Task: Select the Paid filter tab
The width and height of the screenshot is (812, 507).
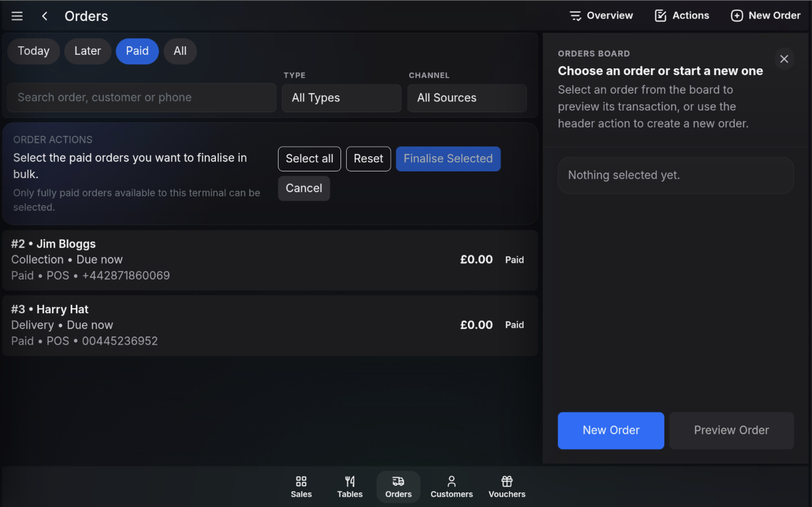Action: [137, 51]
